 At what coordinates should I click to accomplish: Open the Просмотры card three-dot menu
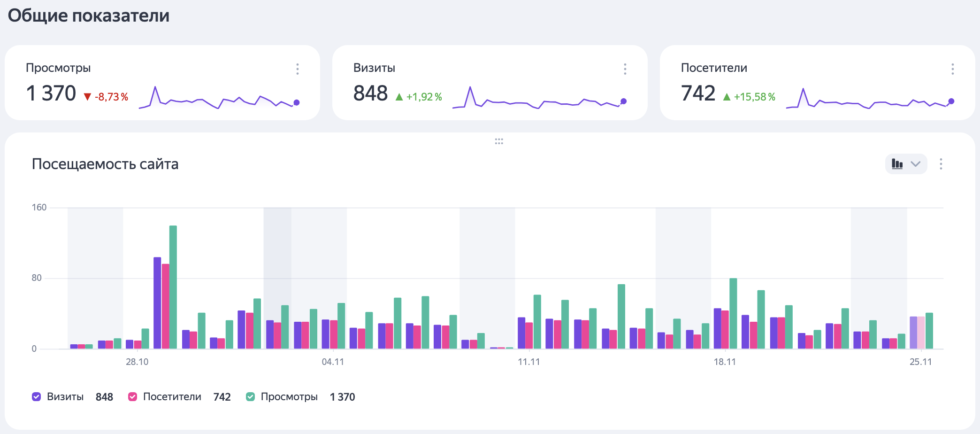[297, 69]
